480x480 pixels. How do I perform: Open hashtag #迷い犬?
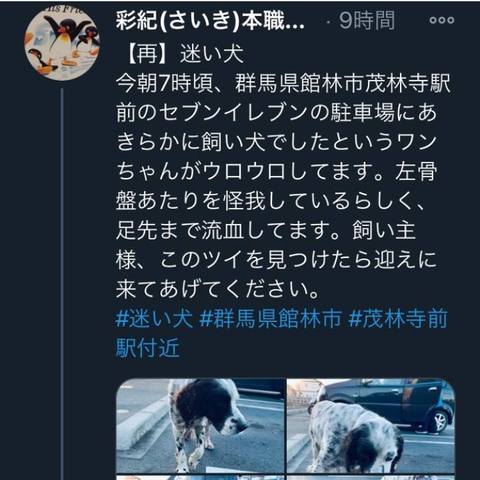[x=154, y=318]
